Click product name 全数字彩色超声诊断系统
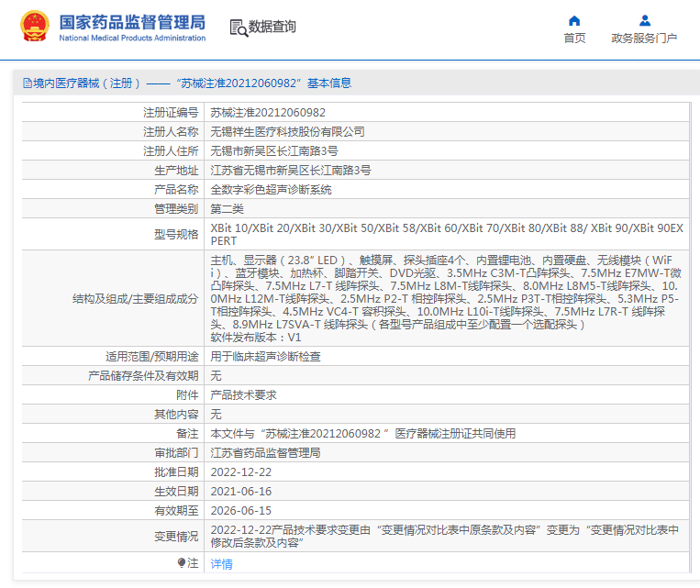Image resolution: width=700 pixels, height=588 pixels. click(x=271, y=190)
